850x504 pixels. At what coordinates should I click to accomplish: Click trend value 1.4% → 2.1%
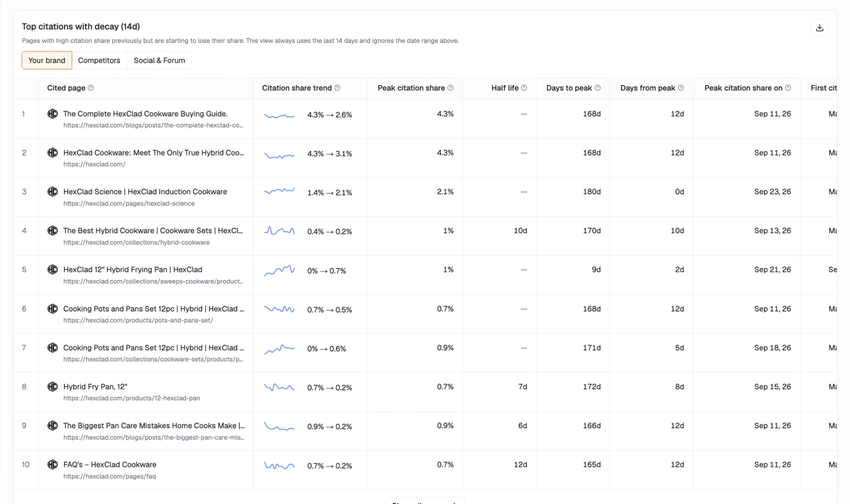[x=329, y=192]
